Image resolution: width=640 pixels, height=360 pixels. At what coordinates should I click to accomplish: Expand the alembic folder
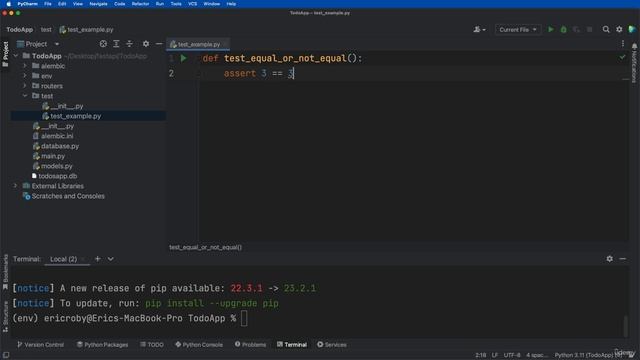tap(25, 66)
